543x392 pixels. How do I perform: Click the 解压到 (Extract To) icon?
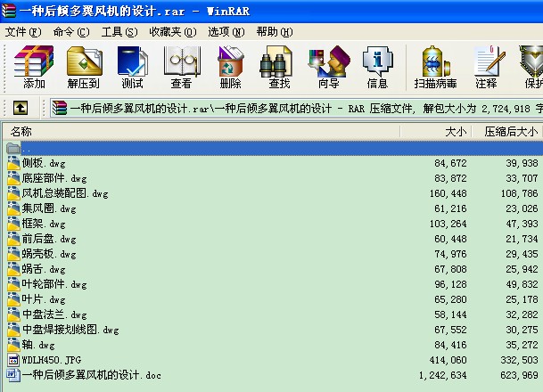83,67
